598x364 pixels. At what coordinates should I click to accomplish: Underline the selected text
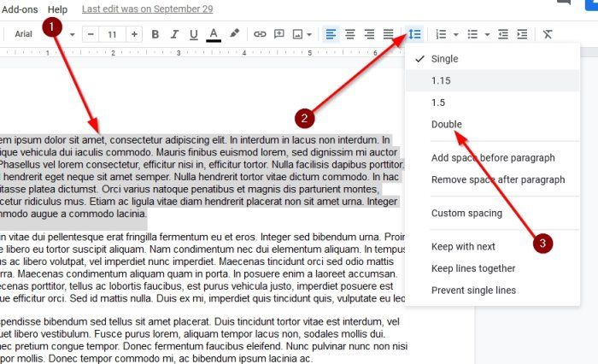coord(193,34)
